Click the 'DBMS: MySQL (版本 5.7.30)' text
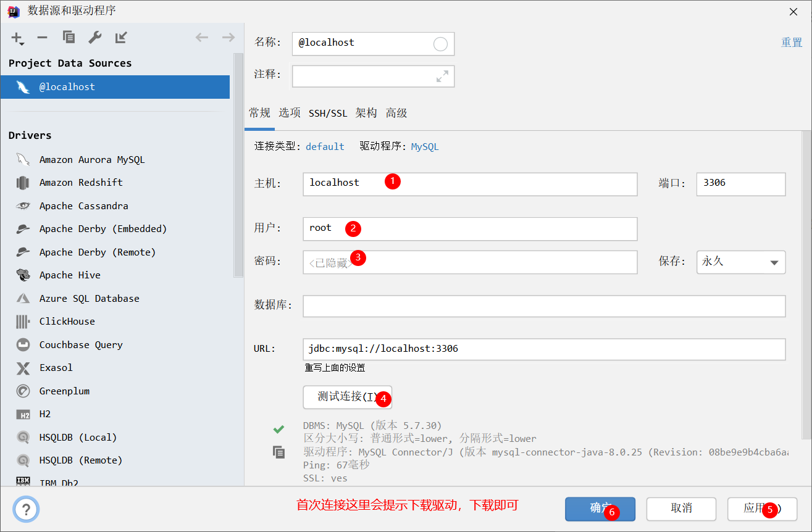Image resolution: width=812 pixels, height=532 pixels. coord(372,426)
